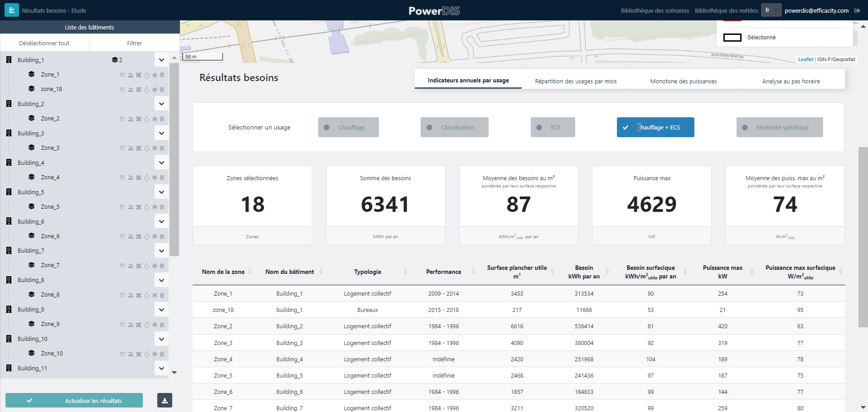The height and width of the screenshot is (412, 868).
Task: Click the Building_5 building icon
Action: [x=9, y=192]
